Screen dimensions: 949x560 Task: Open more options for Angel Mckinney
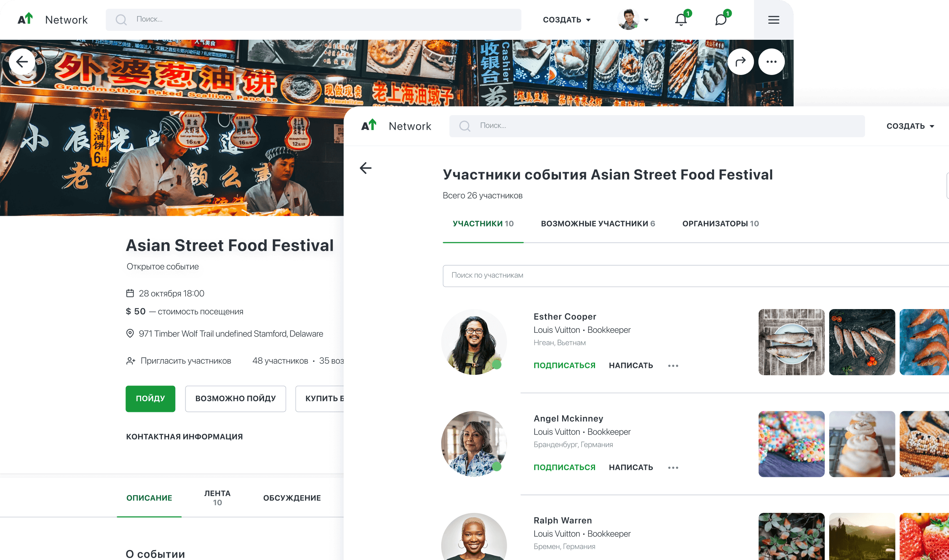click(673, 467)
